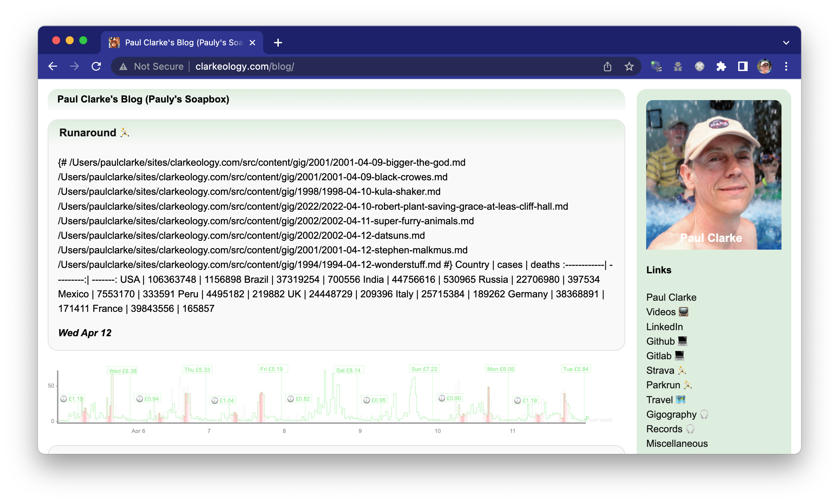Open the Travel link

click(x=666, y=400)
